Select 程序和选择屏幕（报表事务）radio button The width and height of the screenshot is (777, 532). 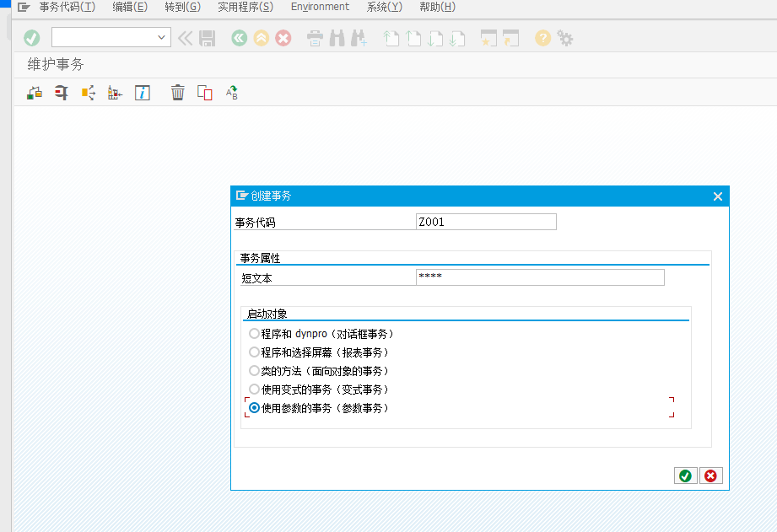click(254, 352)
